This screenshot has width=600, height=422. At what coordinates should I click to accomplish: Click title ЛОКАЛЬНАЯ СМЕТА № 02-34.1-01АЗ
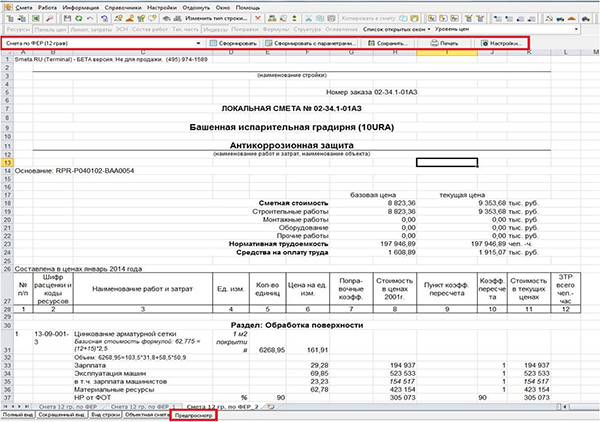click(292, 109)
